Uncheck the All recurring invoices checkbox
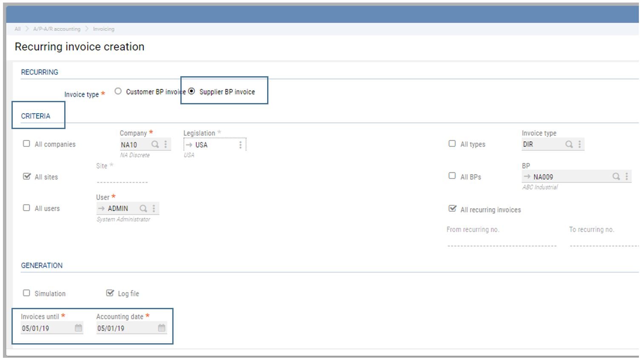The height and width of the screenshot is (362, 644). click(x=452, y=209)
